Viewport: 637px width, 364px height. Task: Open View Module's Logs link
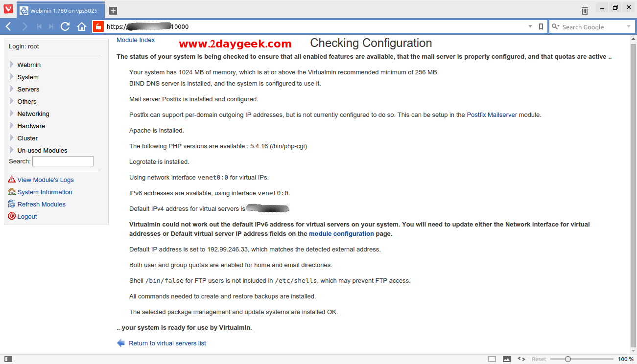point(46,180)
